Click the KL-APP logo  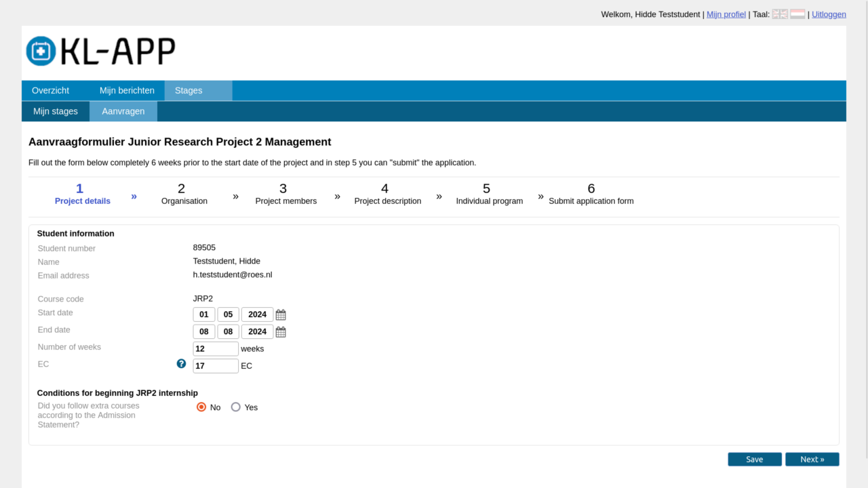[x=100, y=52]
